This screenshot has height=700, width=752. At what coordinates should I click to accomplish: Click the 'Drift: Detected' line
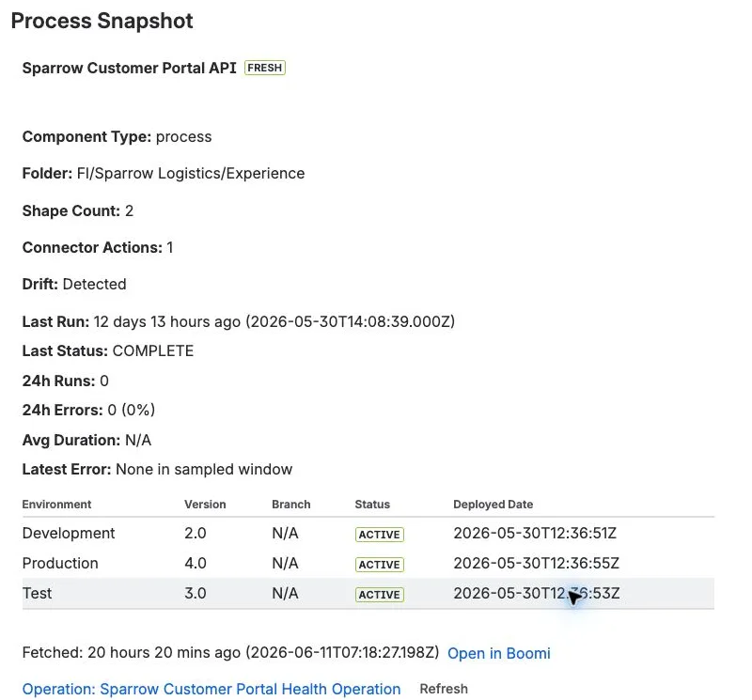pos(74,285)
